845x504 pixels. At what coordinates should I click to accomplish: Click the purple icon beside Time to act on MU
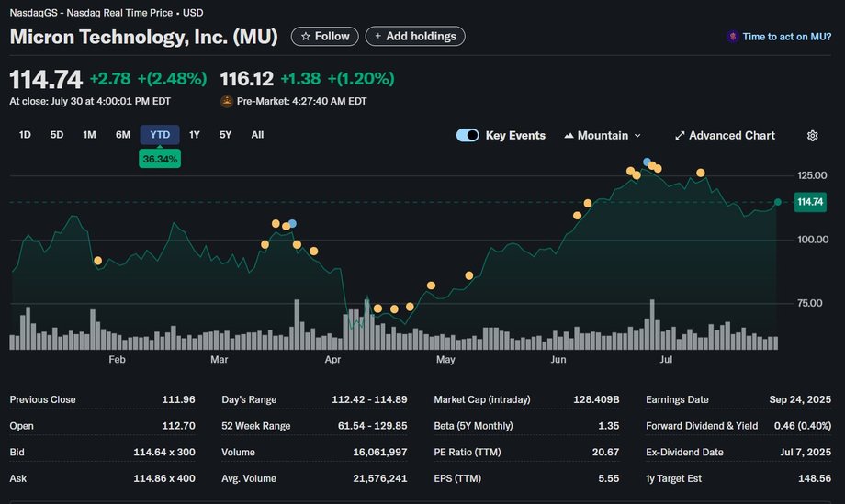pyautogui.click(x=732, y=37)
